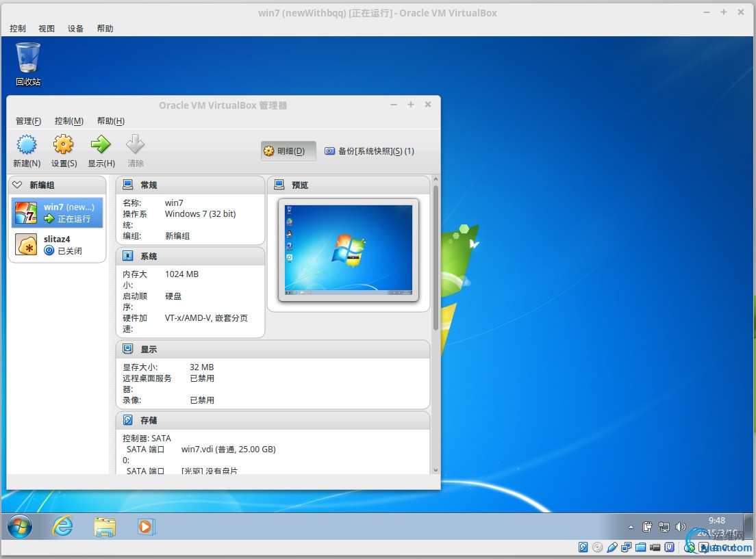Screen dimensions: 756x559
Task: Click the 预览 monitor icon
Action: 279,185
